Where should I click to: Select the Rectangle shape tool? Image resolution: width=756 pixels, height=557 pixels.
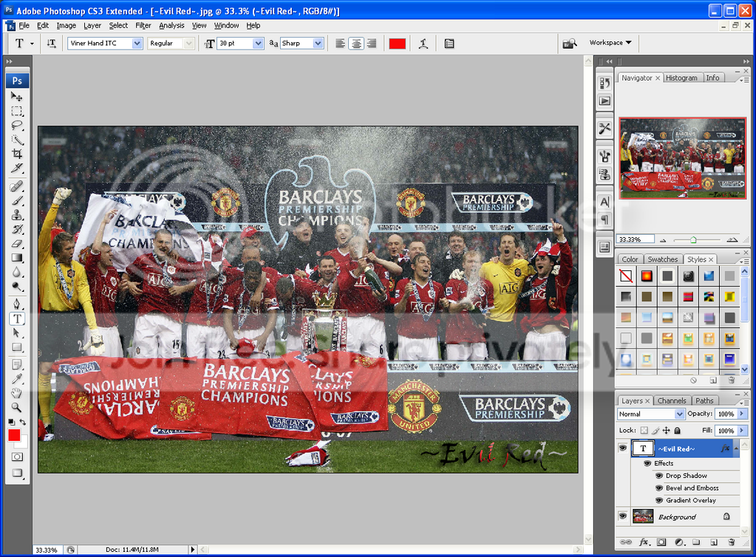pos(17,347)
